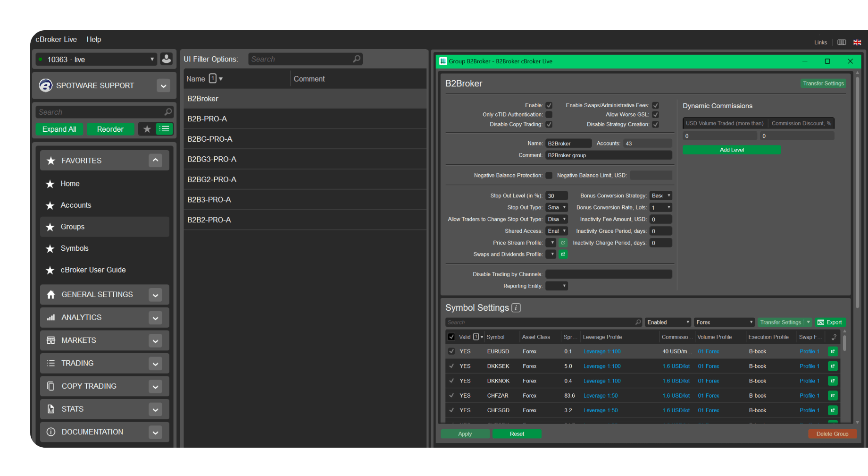Screen dimensions: 868x476
Task: Click the Analytics bar chart icon
Action: pos(51,317)
